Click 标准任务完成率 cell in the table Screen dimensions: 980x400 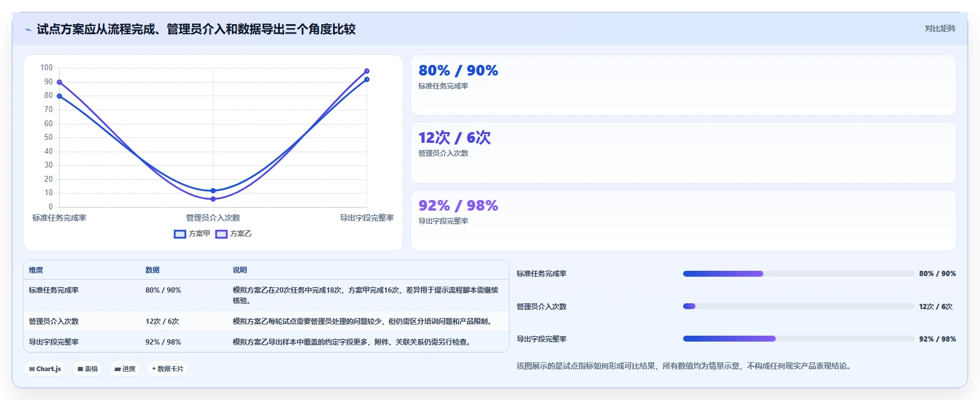point(54,290)
